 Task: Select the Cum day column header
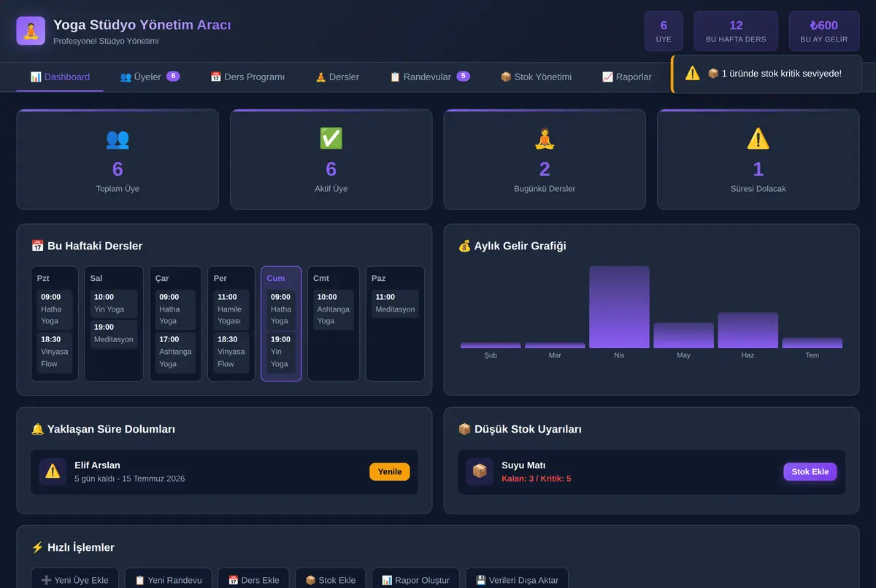(x=276, y=278)
